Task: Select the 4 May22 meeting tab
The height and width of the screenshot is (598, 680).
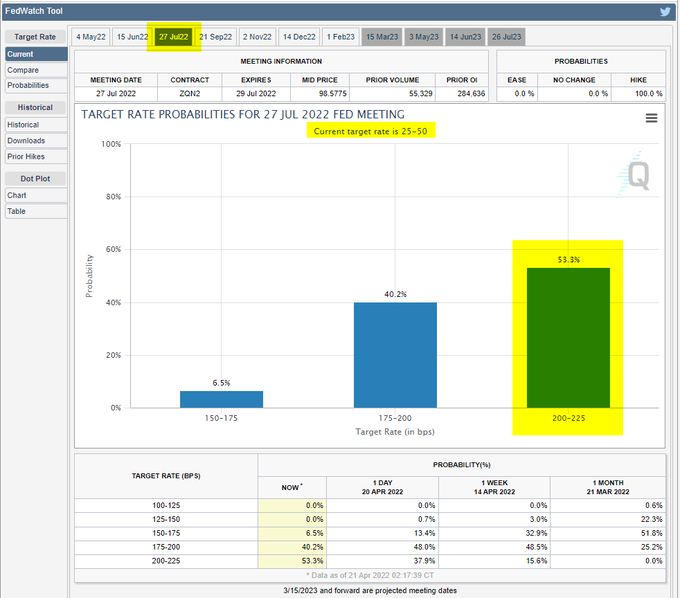Action: [91, 37]
